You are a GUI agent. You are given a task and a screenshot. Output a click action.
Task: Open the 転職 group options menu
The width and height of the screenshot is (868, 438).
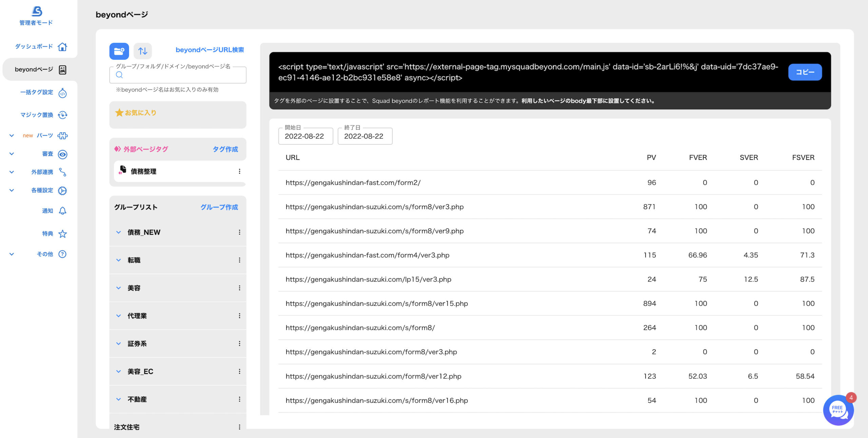[239, 260]
